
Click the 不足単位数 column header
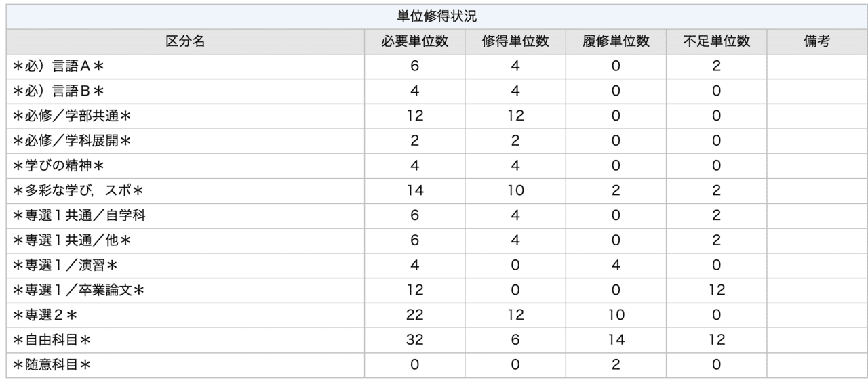[716, 41]
